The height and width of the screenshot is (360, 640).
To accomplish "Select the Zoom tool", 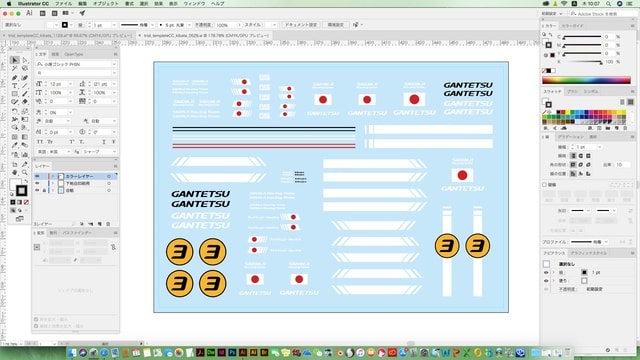I will coord(24,173).
